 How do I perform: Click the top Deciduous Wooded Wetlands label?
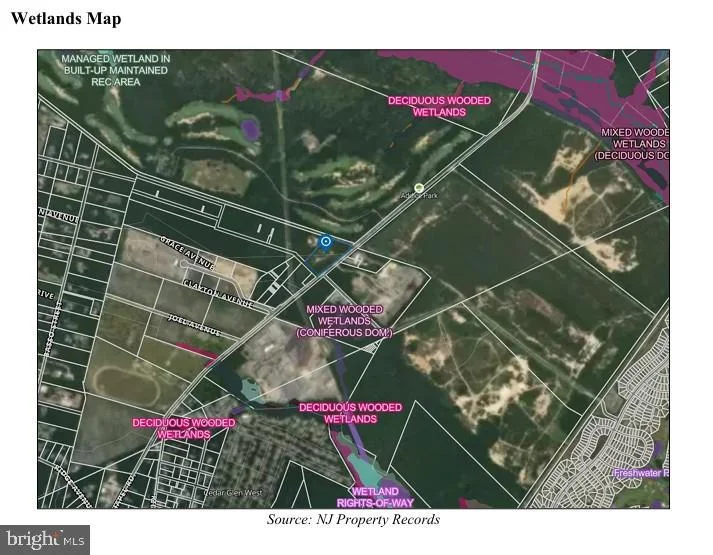click(x=439, y=106)
